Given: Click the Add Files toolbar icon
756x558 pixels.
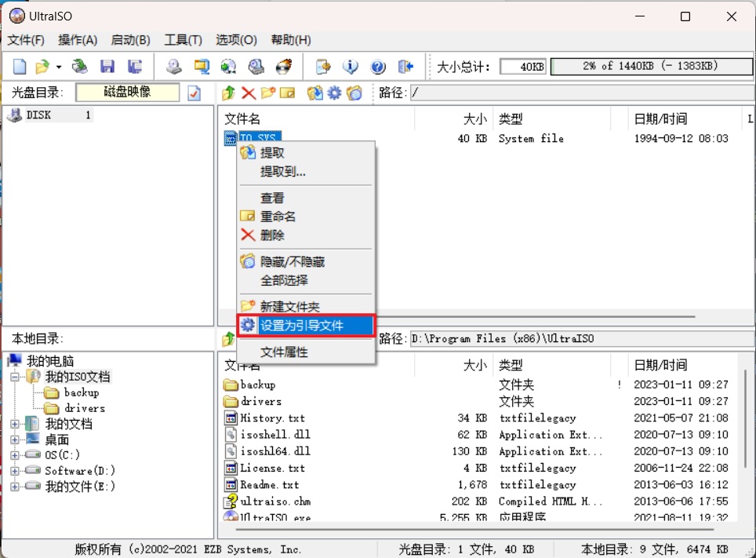Looking at the screenshot, I should (x=322, y=66).
